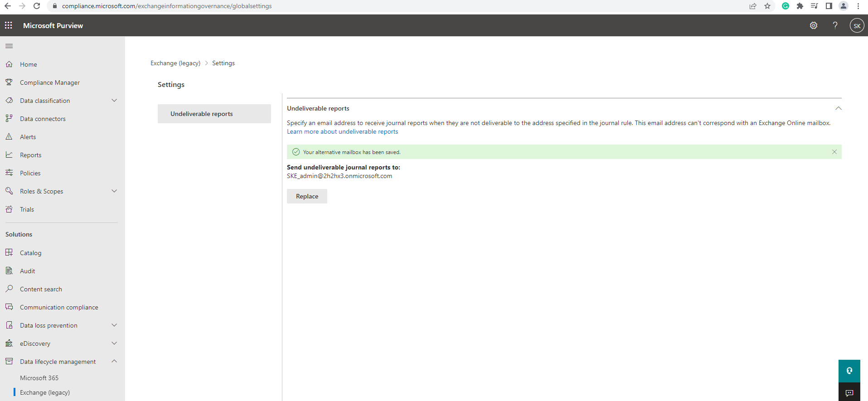Open the SK account profile avatar

point(857,26)
